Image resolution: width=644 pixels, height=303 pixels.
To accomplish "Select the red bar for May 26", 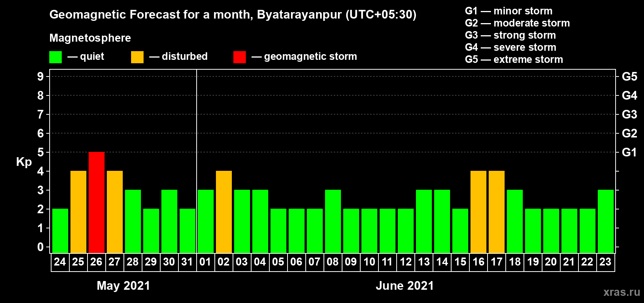I will (x=97, y=202).
